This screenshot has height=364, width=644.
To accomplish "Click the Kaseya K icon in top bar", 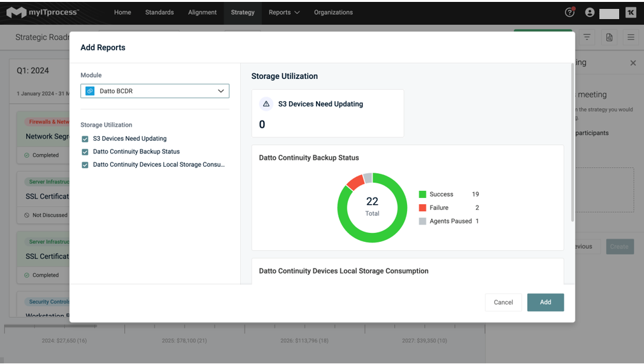I will 631,12.
